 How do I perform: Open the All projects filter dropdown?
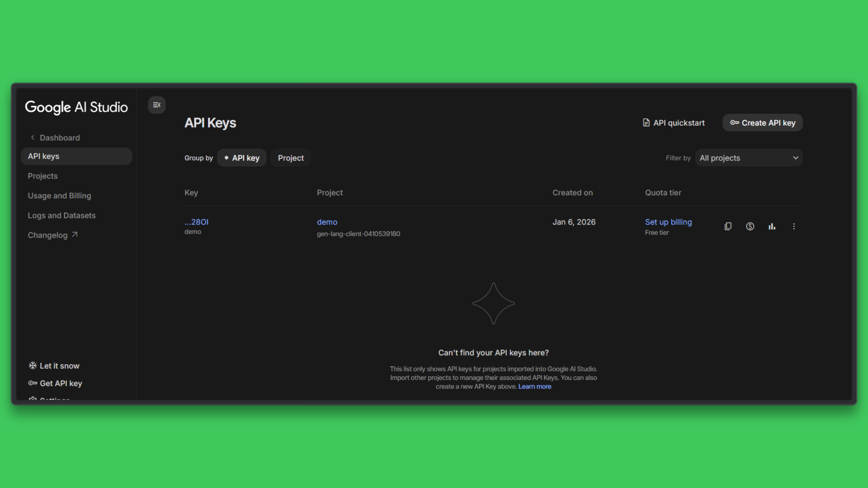pyautogui.click(x=749, y=158)
